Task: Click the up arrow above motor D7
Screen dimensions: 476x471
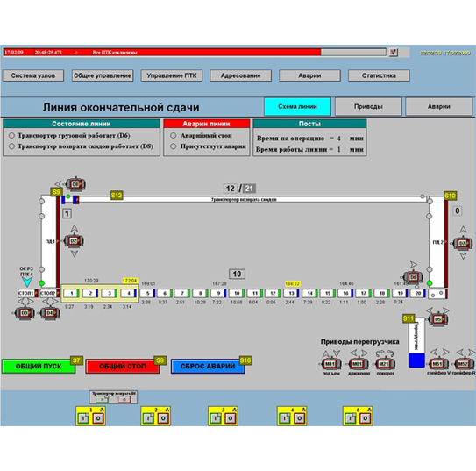Action: (x=463, y=229)
